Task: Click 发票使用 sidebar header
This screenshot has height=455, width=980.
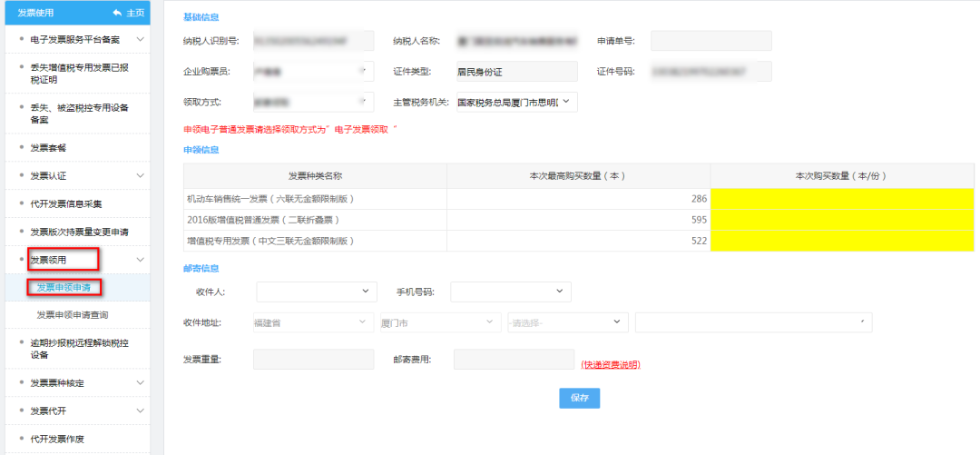Action: [x=35, y=13]
